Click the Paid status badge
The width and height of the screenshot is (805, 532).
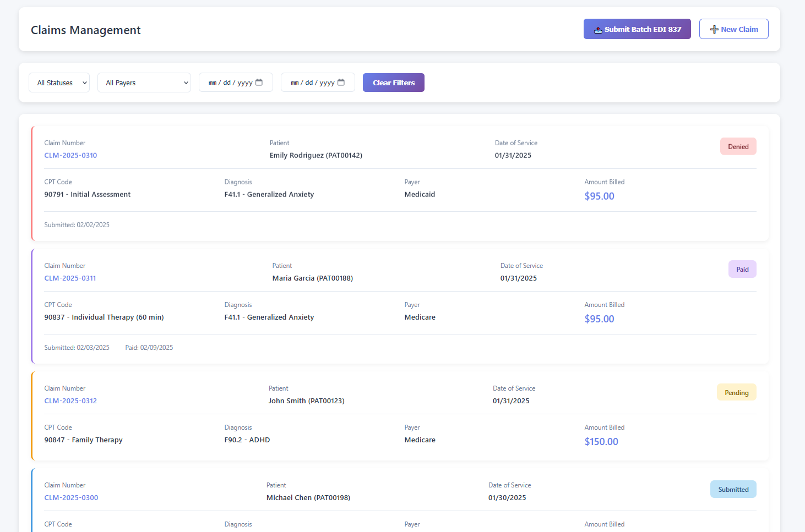click(x=742, y=270)
